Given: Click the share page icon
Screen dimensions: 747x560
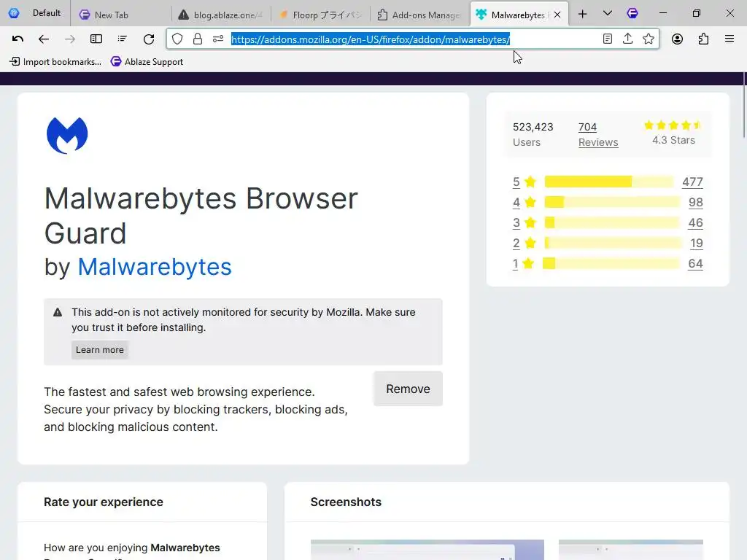Looking at the screenshot, I should pyautogui.click(x=628, y=39).
